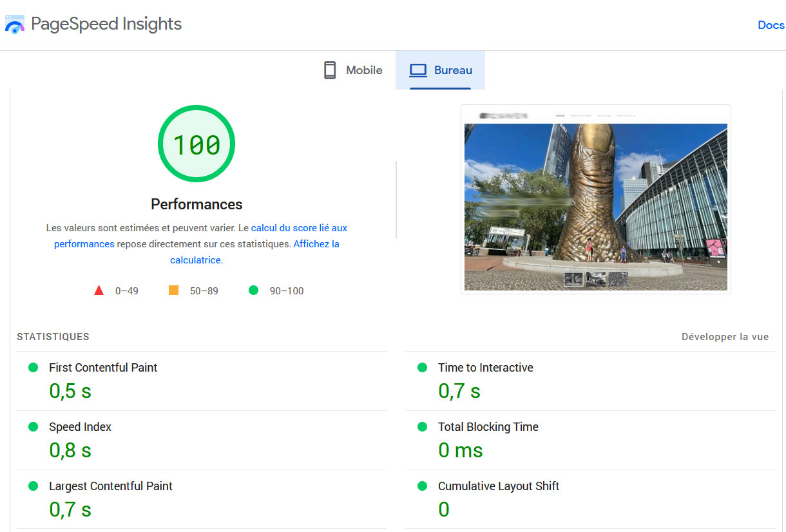Click the 'Performances' heading

pyautogui.click(x=196, y=204)
